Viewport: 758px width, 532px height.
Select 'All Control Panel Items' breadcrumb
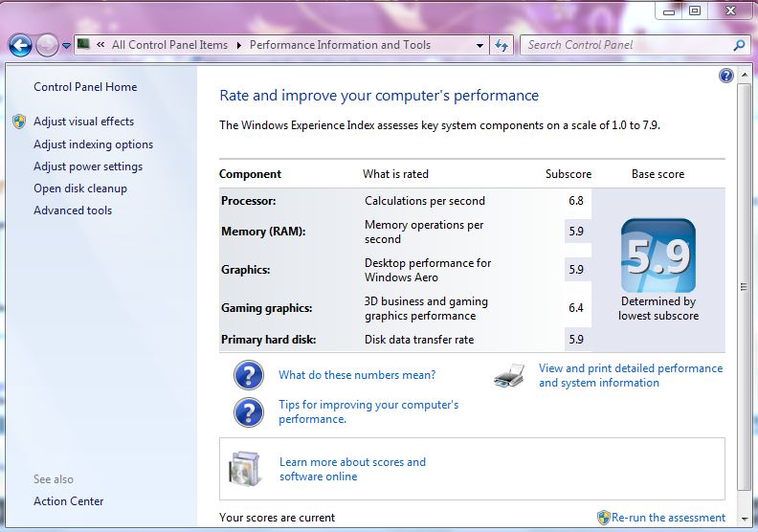pos(169,45)
